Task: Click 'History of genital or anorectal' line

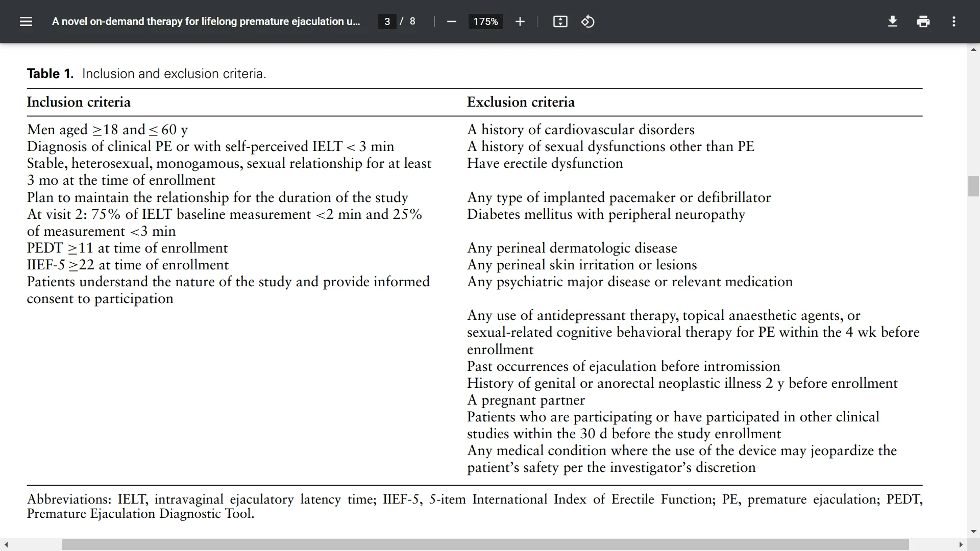Action: coord(682,383)
